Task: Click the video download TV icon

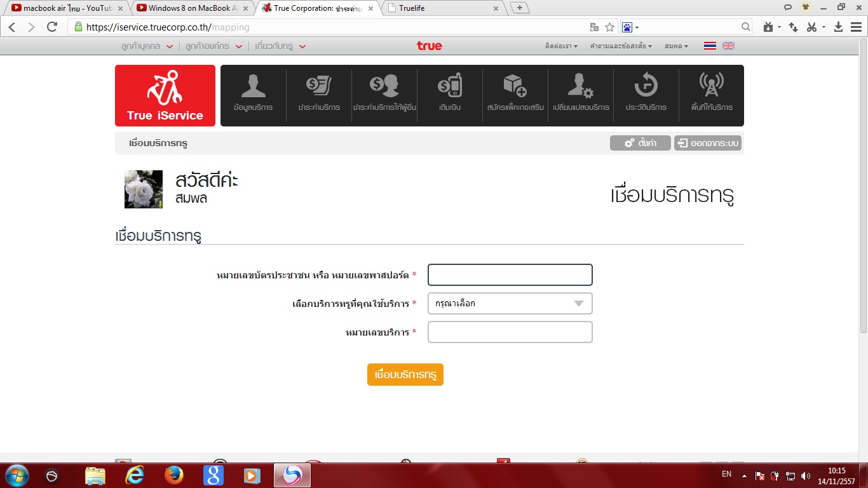Action: pyautogui.click(x=768, y=27)
